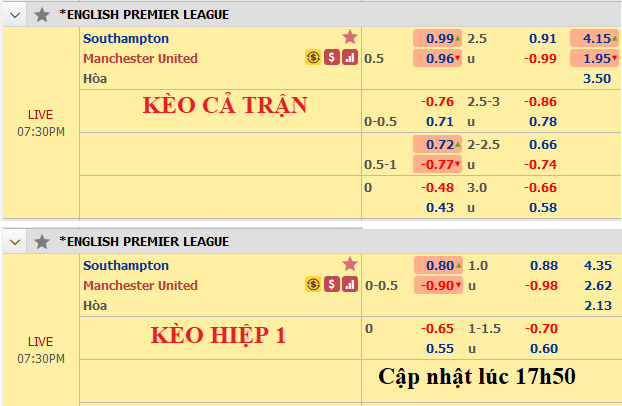The image size is (622, 406).
Task: Click the dollar icon in the KÈO CẢ TRẬN panel
Action: tap(331, 58)
